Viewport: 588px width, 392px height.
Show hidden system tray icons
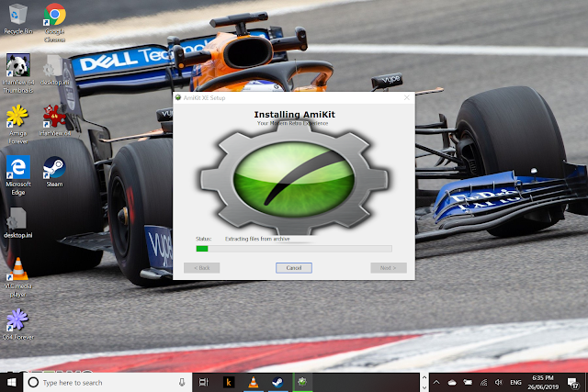[x=436, y=383]
